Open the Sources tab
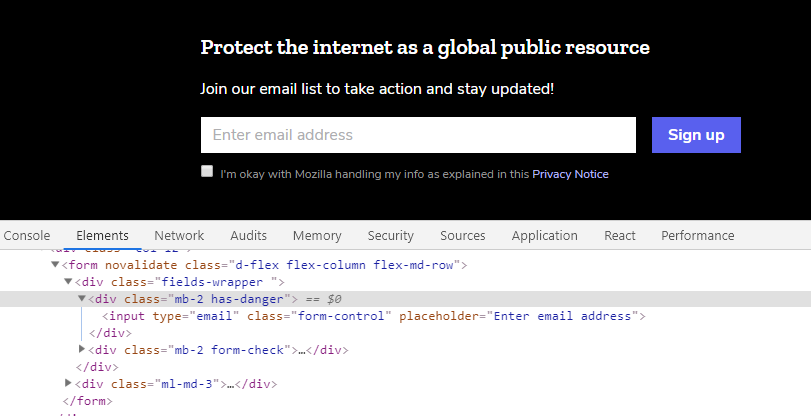The height and width of the screenshot is (416, 811). [x=462, y=235]
